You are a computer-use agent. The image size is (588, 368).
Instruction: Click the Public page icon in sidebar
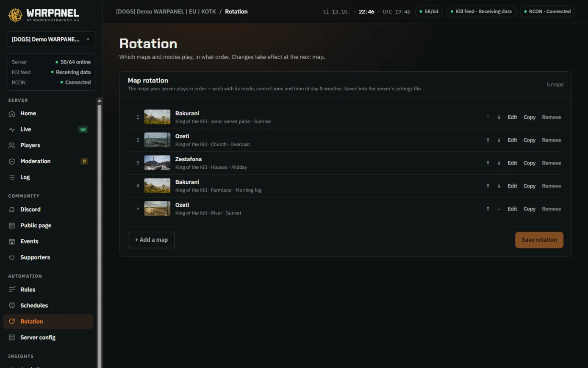(x=12, y=226)
